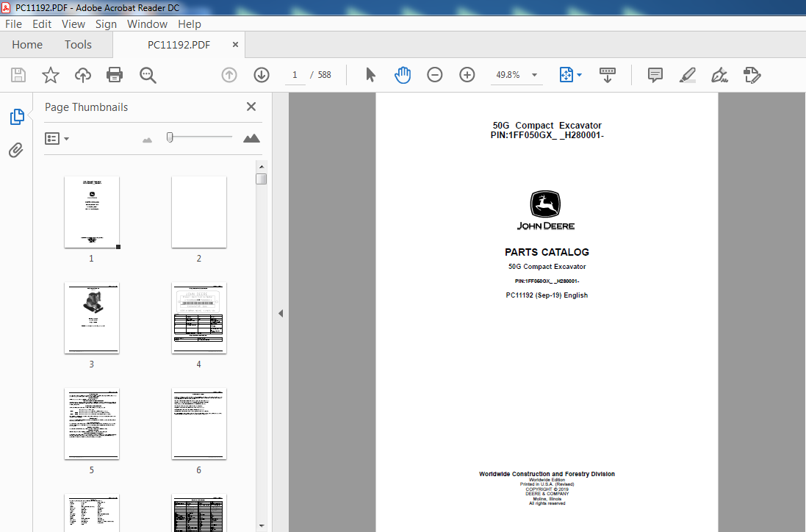Zoom in with plus button
This screenshot has width=806, height=532.
pos(467,75)
